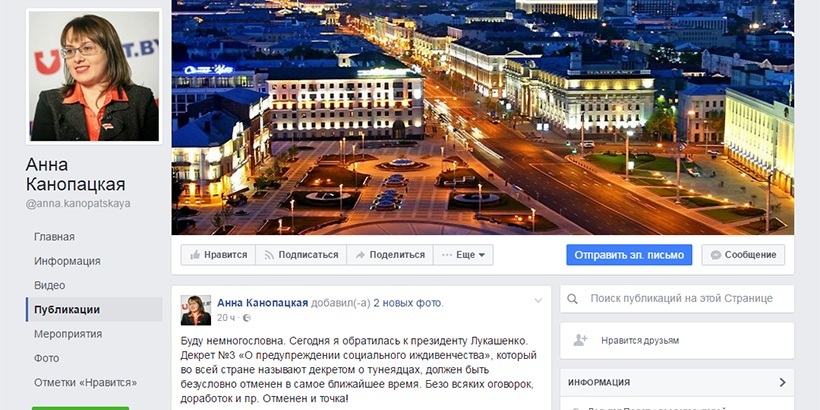
Task: Expand post options chevron at post corner
Action: [x=538, y=301]
